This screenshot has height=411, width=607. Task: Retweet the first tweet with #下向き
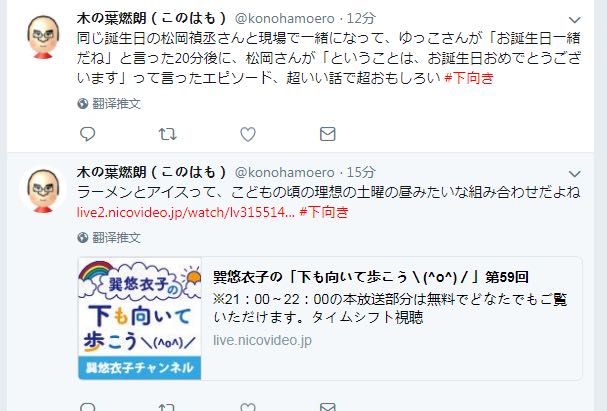click(x=168, y=134)
